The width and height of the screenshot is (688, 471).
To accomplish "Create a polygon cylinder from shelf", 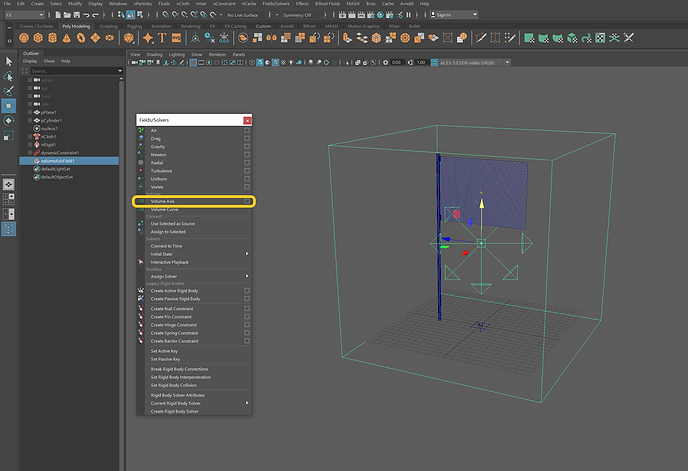I will 52,38.
